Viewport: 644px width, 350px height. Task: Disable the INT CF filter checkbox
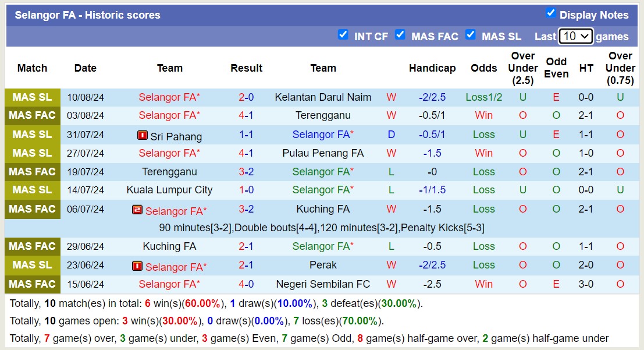pyautogui.click(x=343, y=35)
